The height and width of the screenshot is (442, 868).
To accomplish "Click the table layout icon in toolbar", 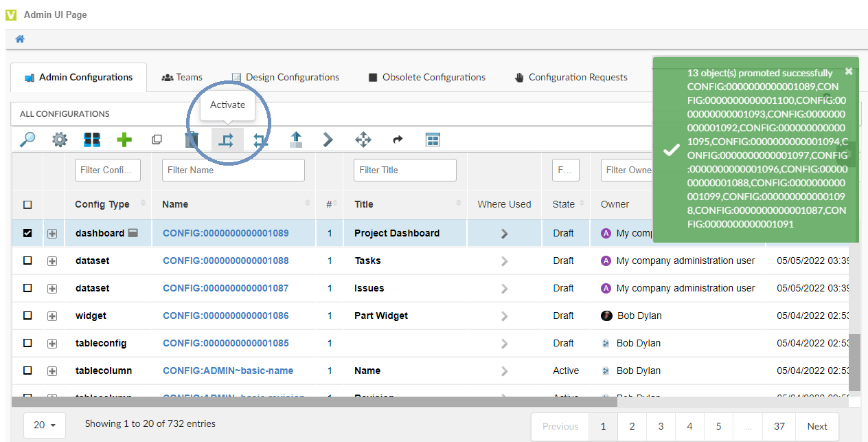I will tap(433, 140).
